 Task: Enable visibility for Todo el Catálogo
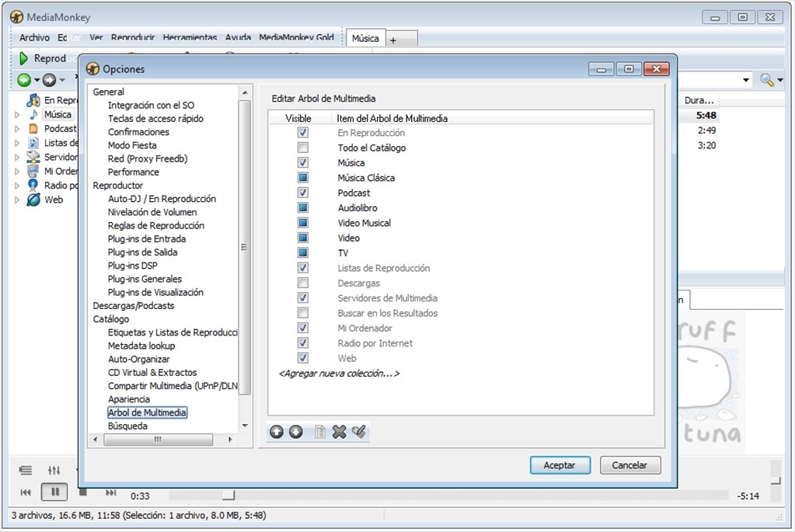[302, 148]
